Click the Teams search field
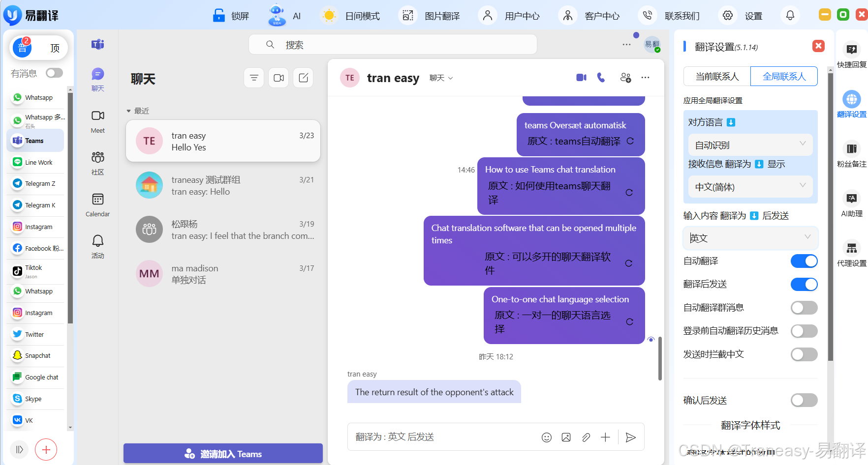868x465 pixels. click(393, 44)
